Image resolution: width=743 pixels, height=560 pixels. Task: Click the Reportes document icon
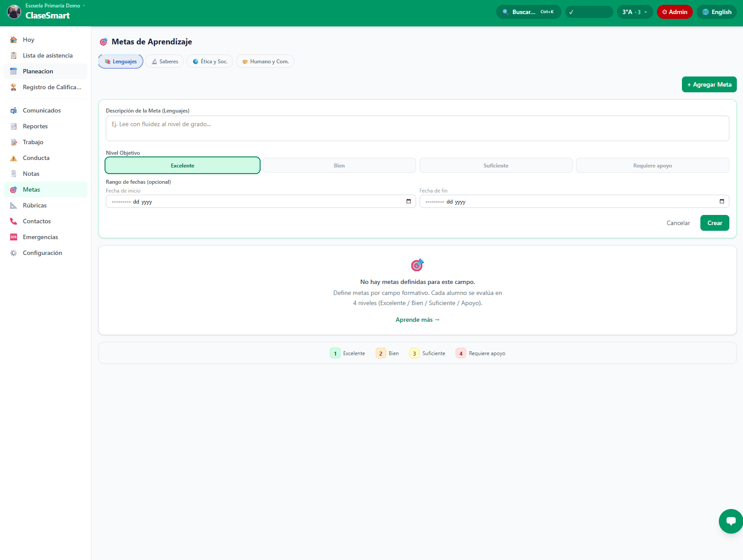(x=14, y=126)
